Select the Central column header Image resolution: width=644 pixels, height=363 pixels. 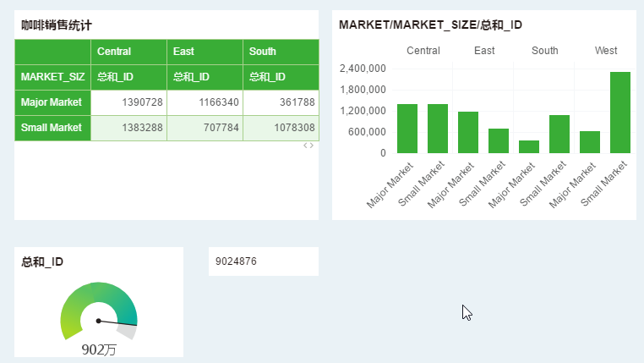(x=128, y=52)
